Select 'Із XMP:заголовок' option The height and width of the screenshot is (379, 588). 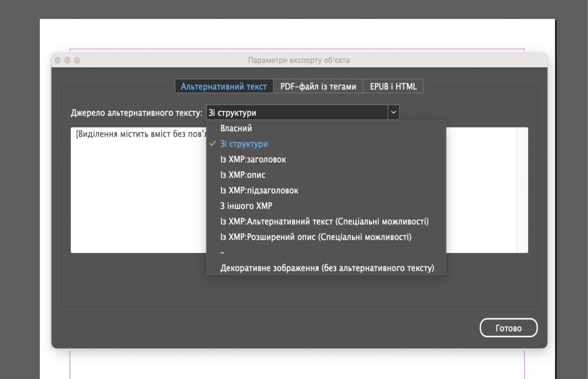click(253, 159)
